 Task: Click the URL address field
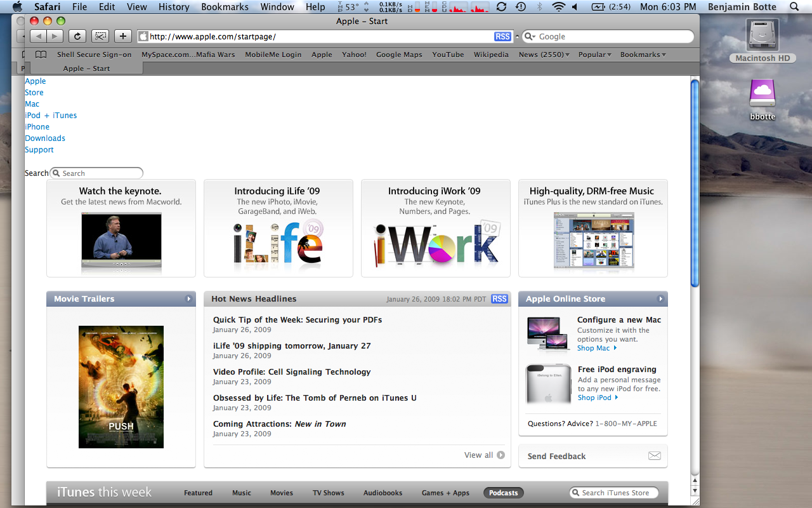pos(325,37)
